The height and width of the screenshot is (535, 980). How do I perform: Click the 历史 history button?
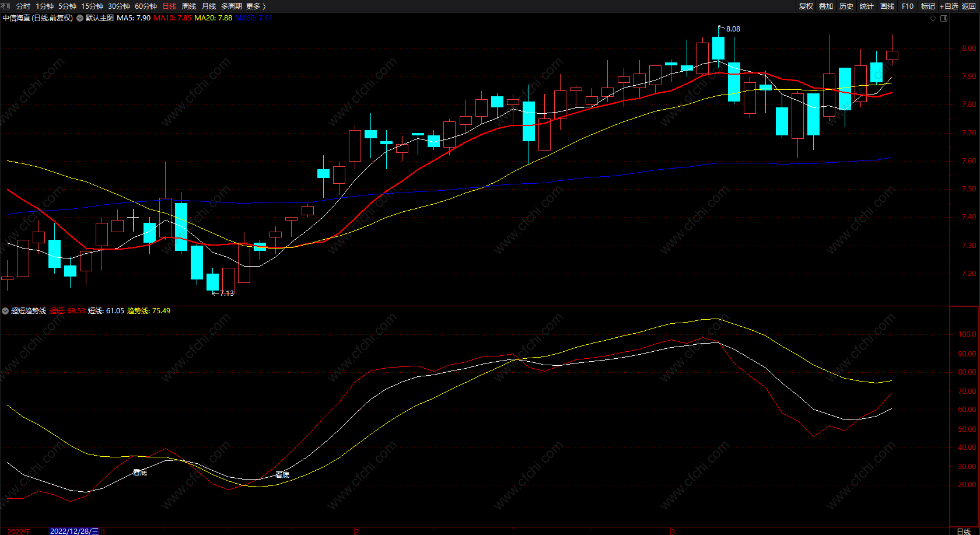pyautogui.click(x=846, y=6)
